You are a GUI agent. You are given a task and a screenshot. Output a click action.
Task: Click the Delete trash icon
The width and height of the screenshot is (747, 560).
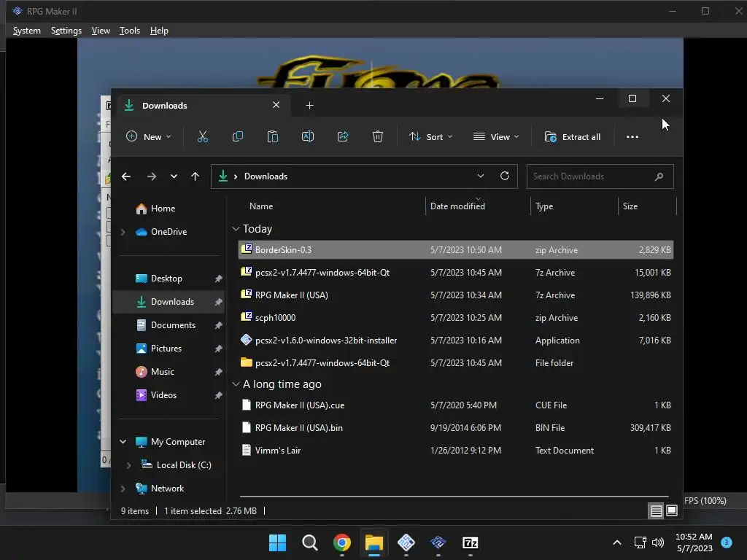tap(378, 137)
